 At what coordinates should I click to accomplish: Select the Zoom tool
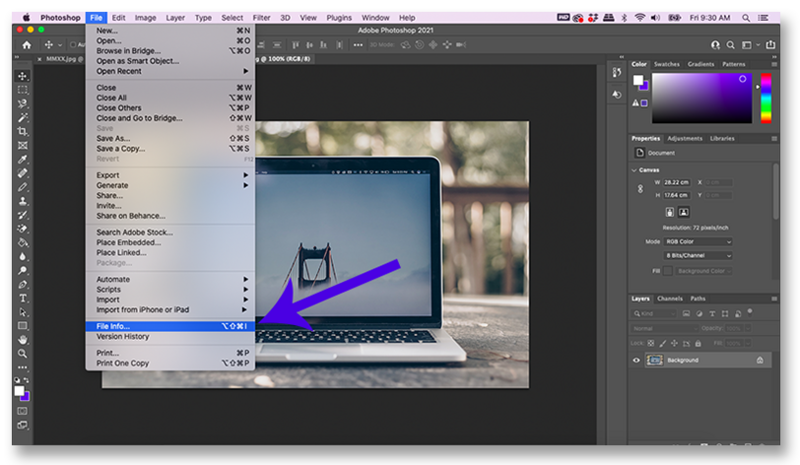[x=23, y=354]
